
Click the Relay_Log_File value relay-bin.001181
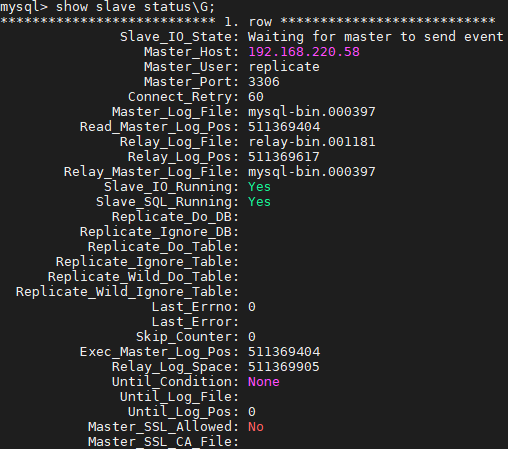click(x=312, y=142)
